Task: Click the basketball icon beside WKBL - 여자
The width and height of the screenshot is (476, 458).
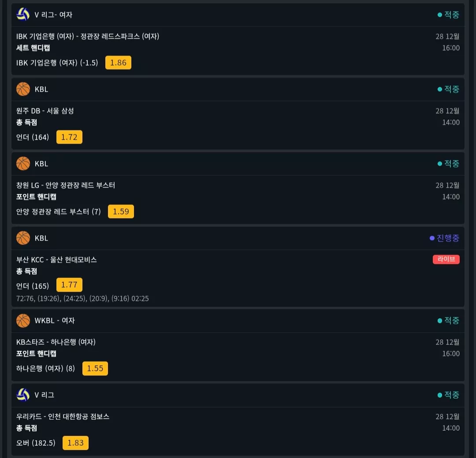Action: pyautogui.click(x=23, y=321)
